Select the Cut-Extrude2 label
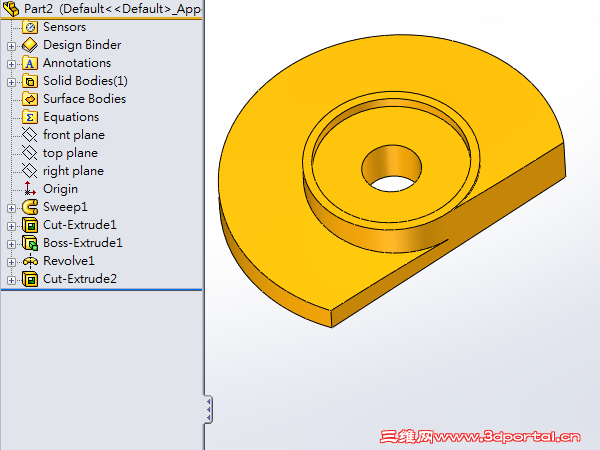 point(80,279)
